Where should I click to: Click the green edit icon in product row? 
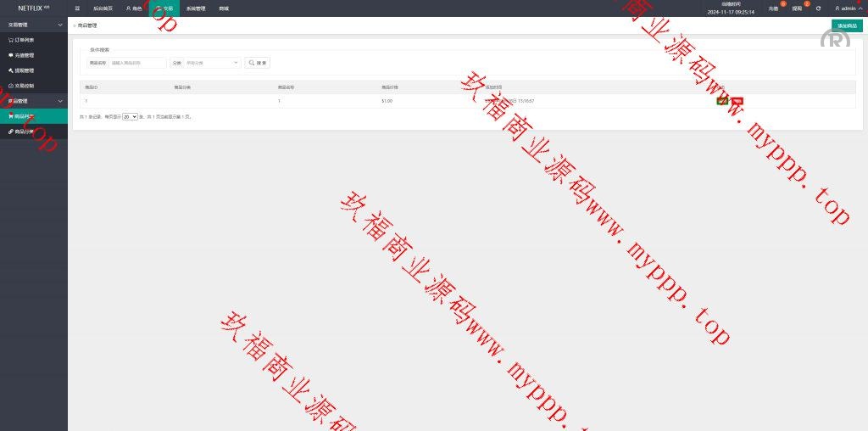coord(721,101)
